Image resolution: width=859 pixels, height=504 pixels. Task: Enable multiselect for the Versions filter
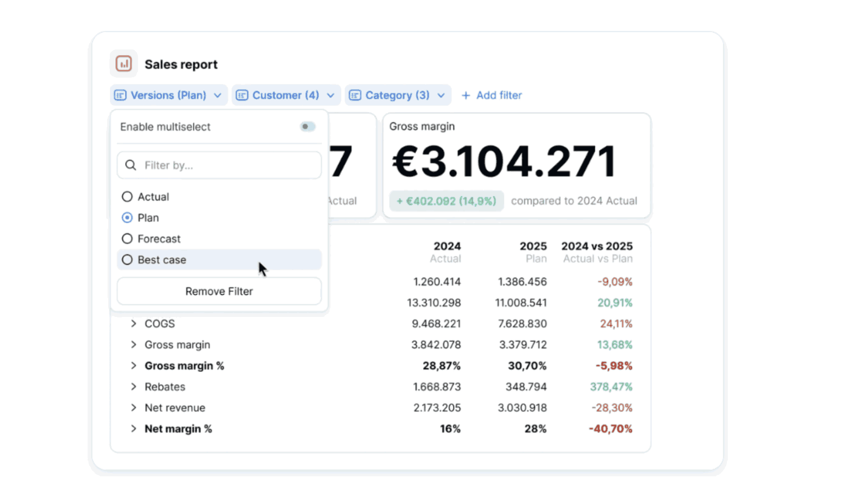point(307,127)
